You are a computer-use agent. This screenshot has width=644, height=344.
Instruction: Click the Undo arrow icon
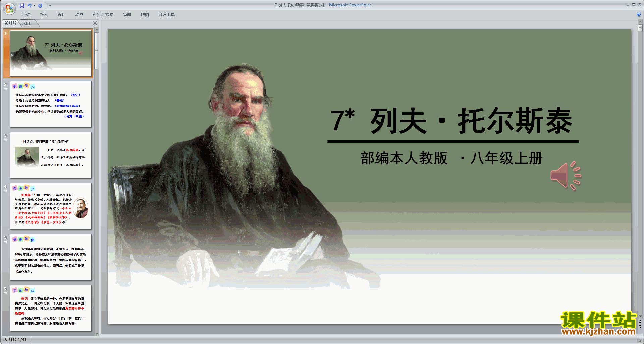30,5
